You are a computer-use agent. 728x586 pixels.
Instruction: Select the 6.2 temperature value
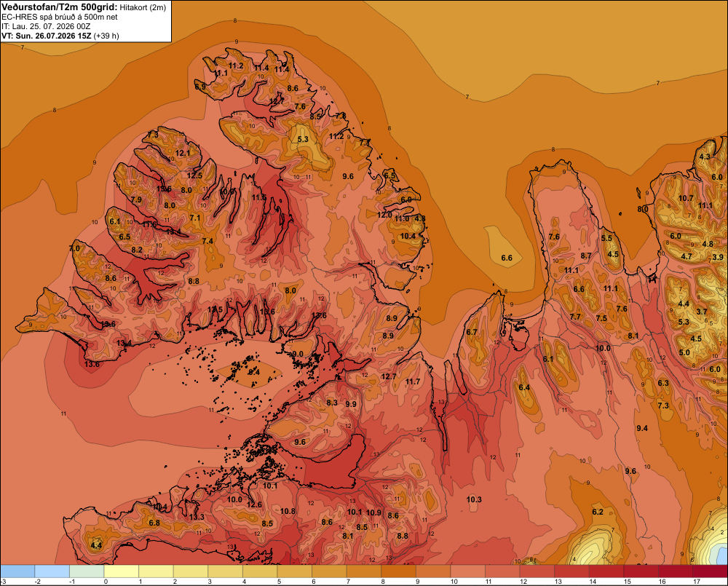(598, 512)
